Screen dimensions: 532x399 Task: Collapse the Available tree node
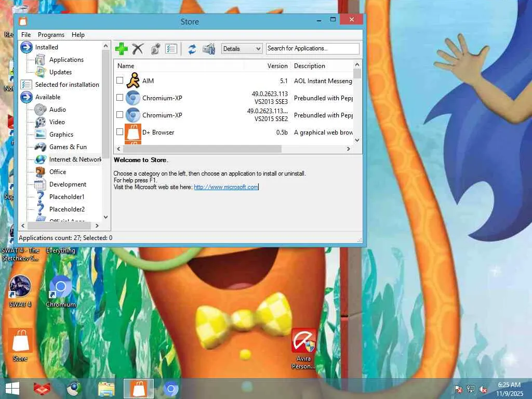(26, 97)
